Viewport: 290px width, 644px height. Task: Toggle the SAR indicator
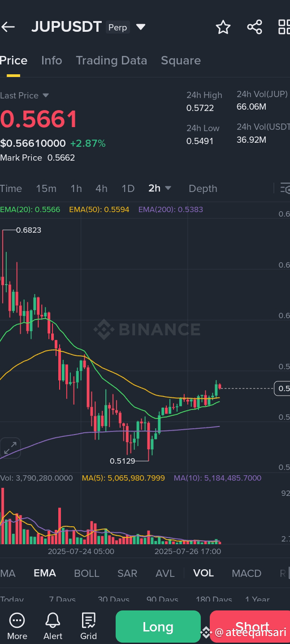click(x=127, y=573)
